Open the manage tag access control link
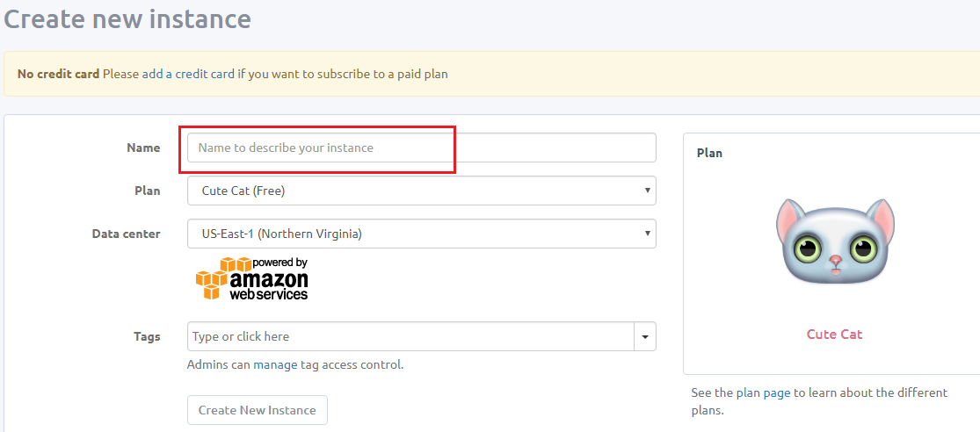The height and width of the screenshot is (432, 980). click(275, 364)
